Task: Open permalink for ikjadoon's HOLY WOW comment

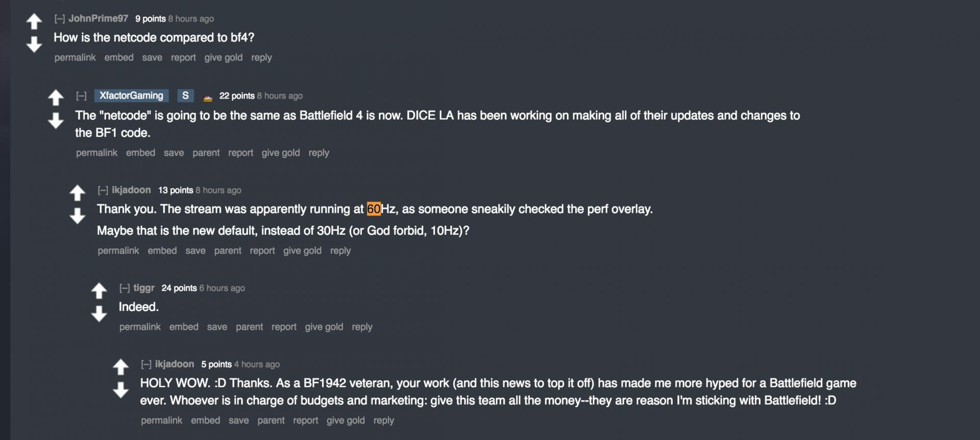Action: coord(161,421)
